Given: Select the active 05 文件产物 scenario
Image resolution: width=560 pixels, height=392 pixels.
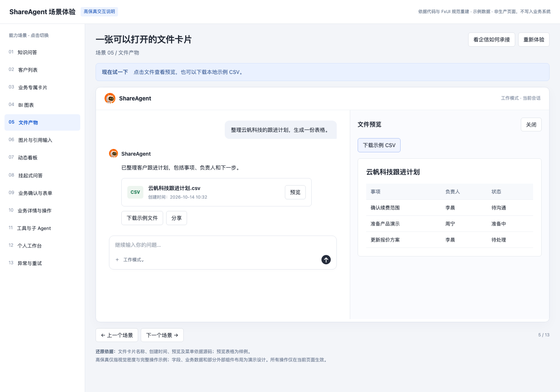Looking at the screenshot, I should (x=42, y=122).
